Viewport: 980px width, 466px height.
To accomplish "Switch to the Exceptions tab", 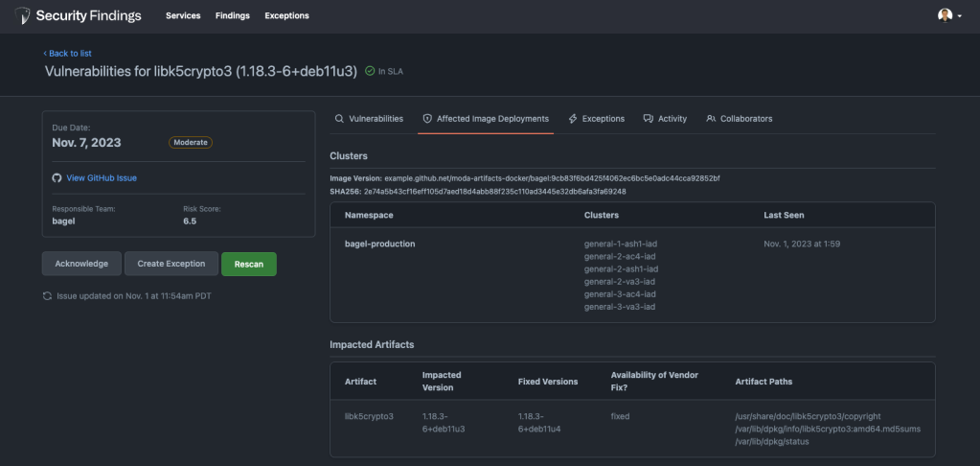I will click(596, 118).
